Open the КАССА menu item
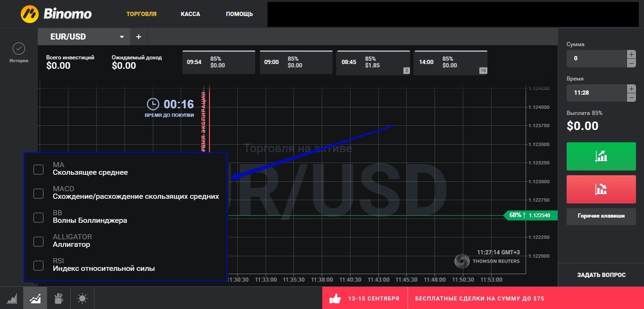Viewport: 644px width, 309px height. 191,14
